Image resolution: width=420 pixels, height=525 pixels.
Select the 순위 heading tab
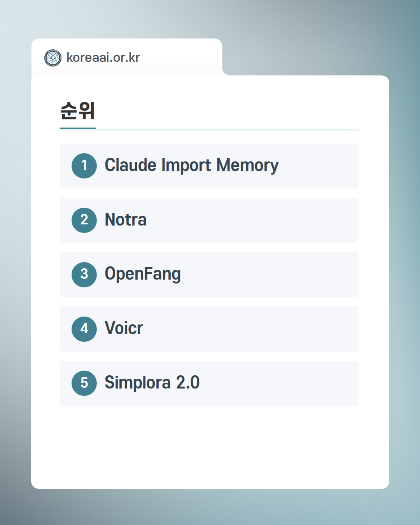tap(78, 111)
